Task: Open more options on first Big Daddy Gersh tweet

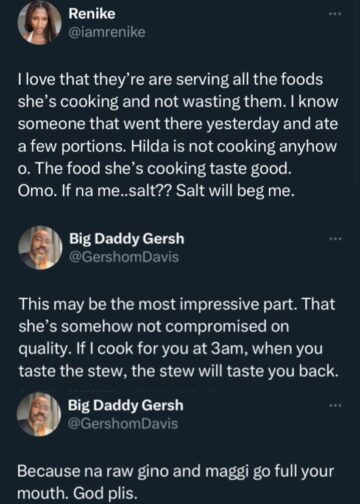Action: [x=335, y=239]
